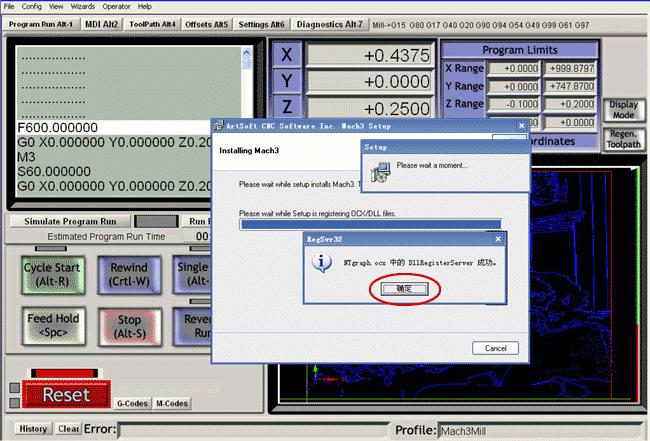650x441 pixels.
Task: Click the OK button in RegSvr32 dialog
Action: (x=404, y=289)
